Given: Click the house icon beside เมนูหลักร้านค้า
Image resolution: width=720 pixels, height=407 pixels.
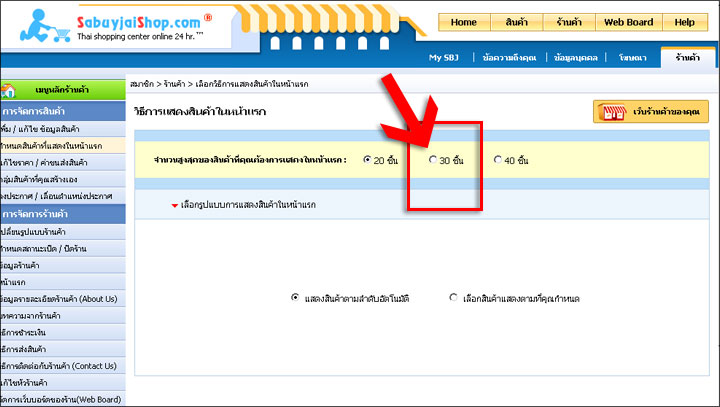Looking at the screenshot, I should [x=8, y=90].
